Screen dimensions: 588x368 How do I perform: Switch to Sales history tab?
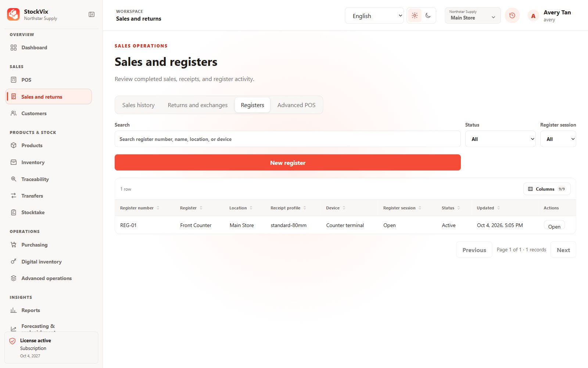coord(139,105)
